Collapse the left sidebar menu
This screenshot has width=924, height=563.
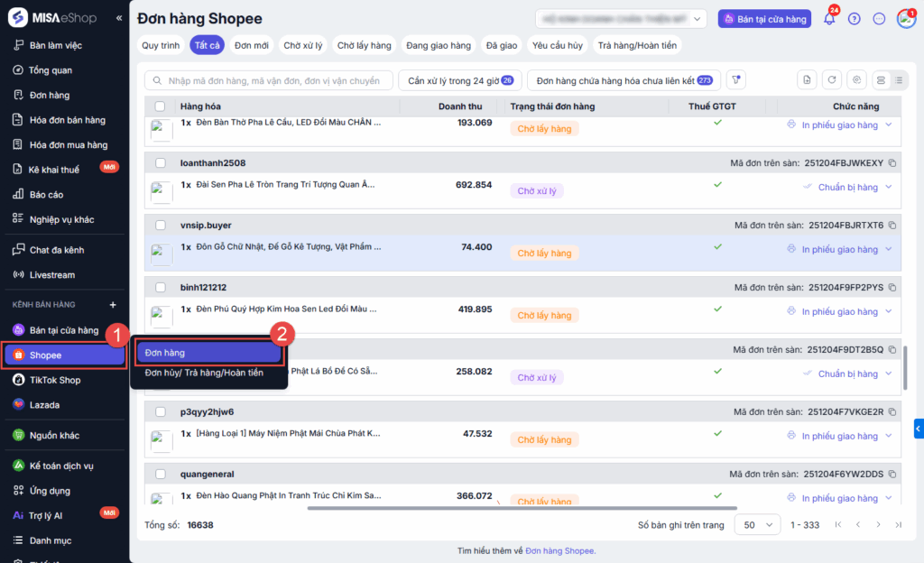click(119, 18)
